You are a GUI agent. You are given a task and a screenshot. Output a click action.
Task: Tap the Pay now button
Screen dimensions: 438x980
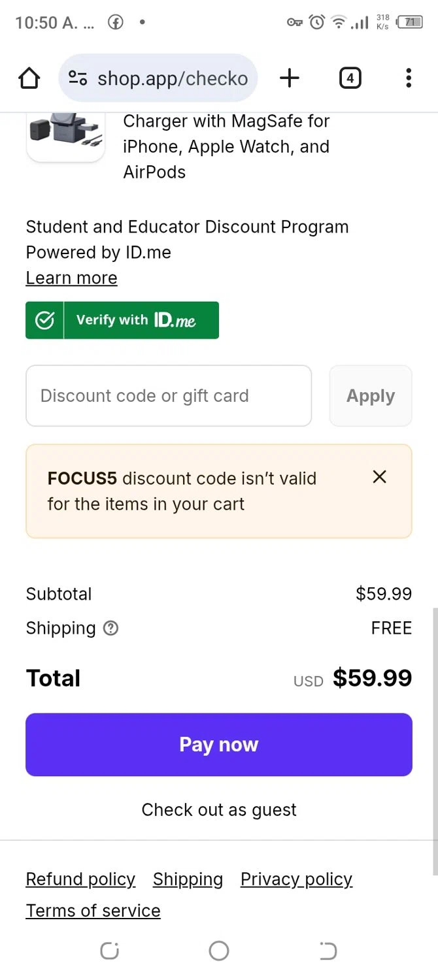(219, 745)
